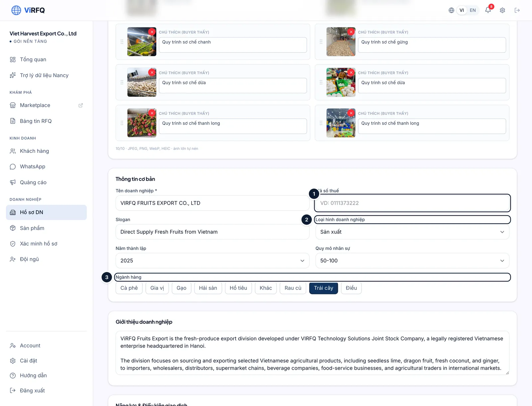Focus the Mã số thuế input

click(x=412, y=203)
